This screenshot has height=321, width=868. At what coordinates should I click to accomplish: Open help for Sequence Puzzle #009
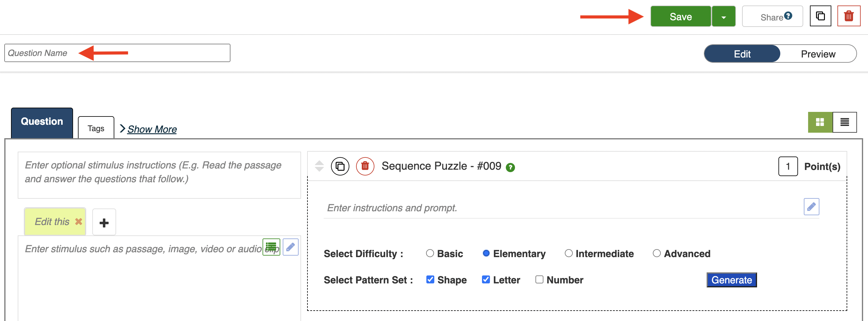(x=510, y=168)
